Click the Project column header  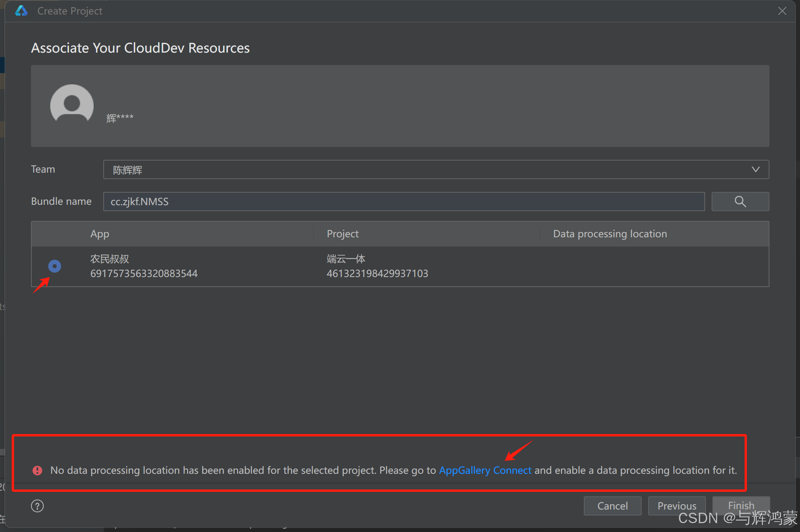[343, 234]
